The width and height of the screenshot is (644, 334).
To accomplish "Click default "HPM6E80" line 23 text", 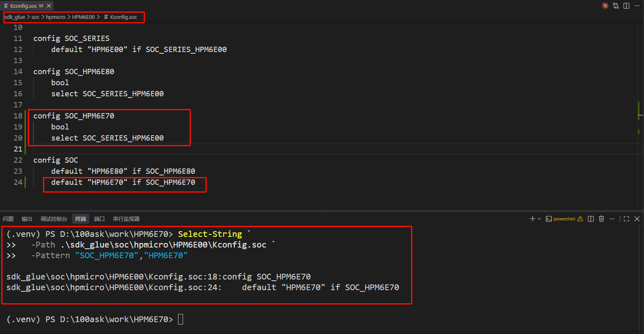I will pyautogui.click(x=123, y=171).
